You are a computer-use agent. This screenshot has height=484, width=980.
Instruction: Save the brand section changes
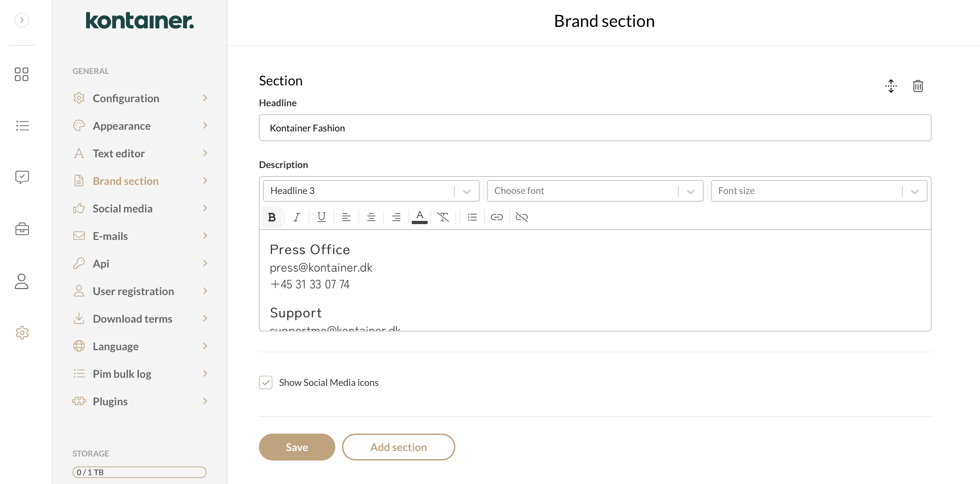point(297,447)
